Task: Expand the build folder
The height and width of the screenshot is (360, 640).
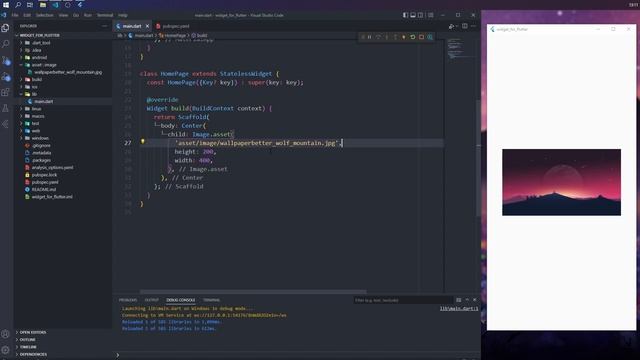Action: [63, 80]
